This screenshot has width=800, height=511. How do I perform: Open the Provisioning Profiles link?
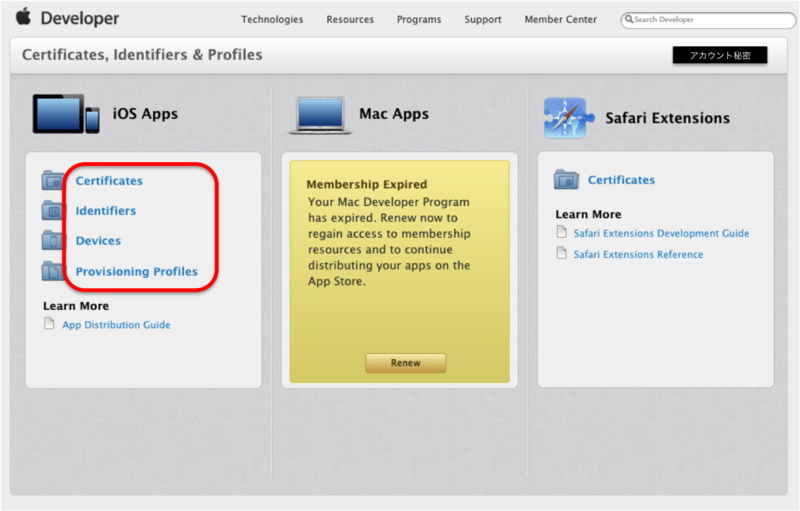pos(136,271)
